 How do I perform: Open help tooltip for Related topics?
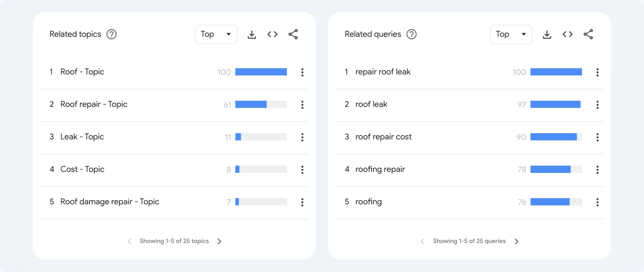[111, 34]
